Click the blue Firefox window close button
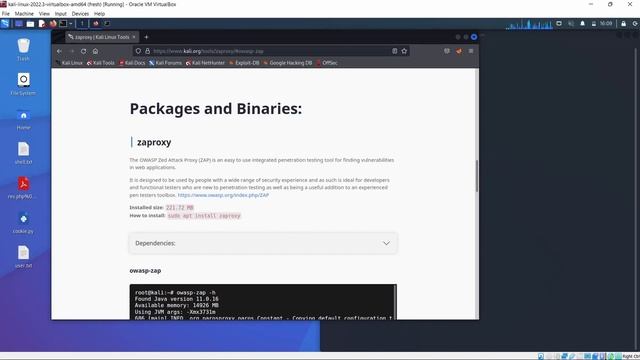 [x=474, y=37]
